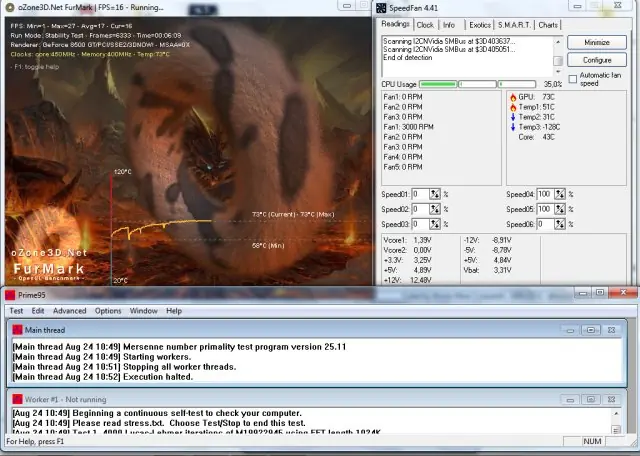The image size is (640, 456).
Task: Click Worker #1 scrollbar up arrow
Action: coord(616,414)
